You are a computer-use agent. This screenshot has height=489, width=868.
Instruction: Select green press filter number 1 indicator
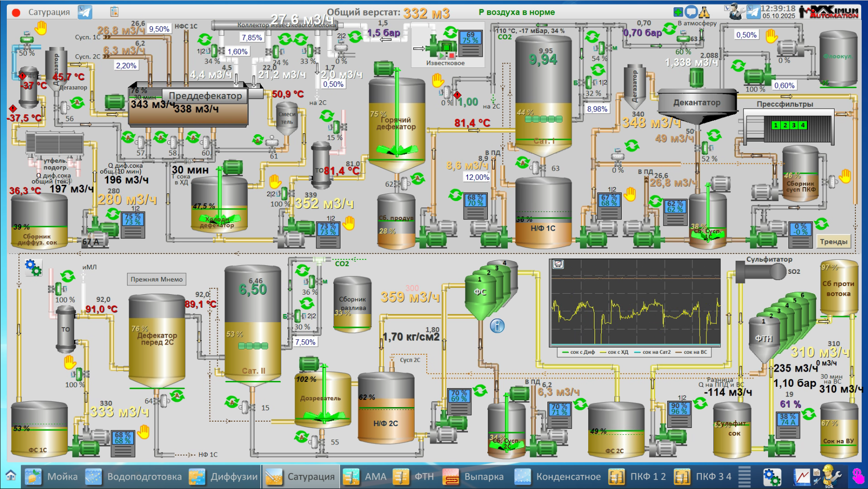pos(776,125)
